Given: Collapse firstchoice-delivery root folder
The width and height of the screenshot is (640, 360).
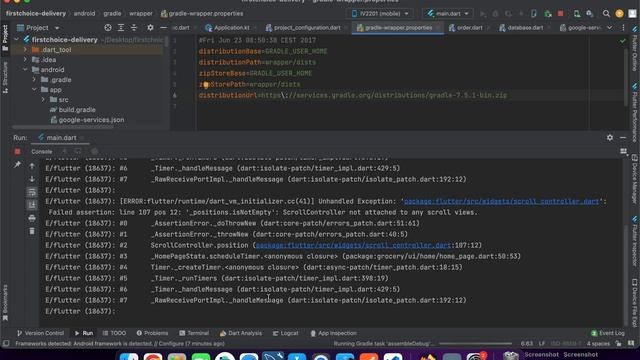Looking at the screenshot, I should 17,40.
